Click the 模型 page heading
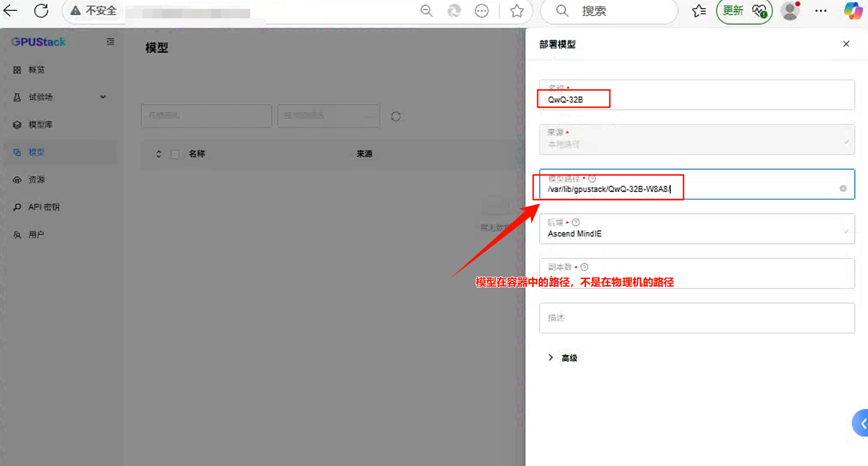868x466 pixels. (x=157, y=47)
